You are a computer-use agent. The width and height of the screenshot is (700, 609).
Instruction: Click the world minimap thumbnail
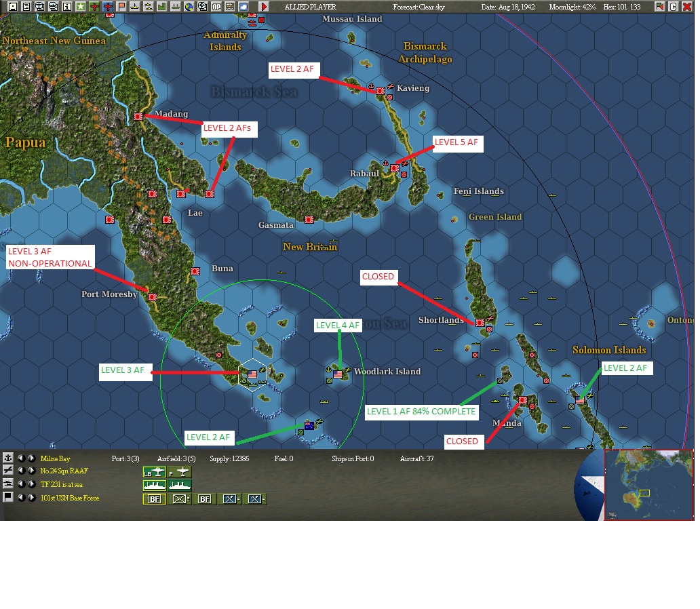(648, 485)
